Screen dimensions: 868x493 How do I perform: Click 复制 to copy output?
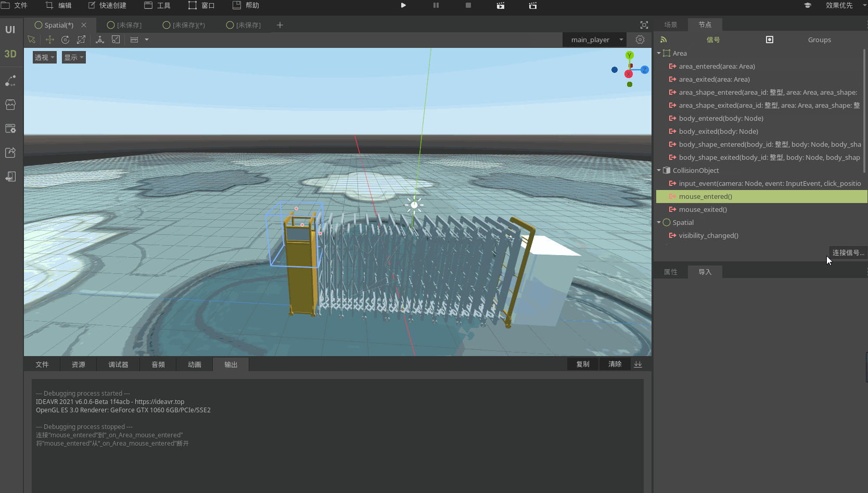pos(583,364)
